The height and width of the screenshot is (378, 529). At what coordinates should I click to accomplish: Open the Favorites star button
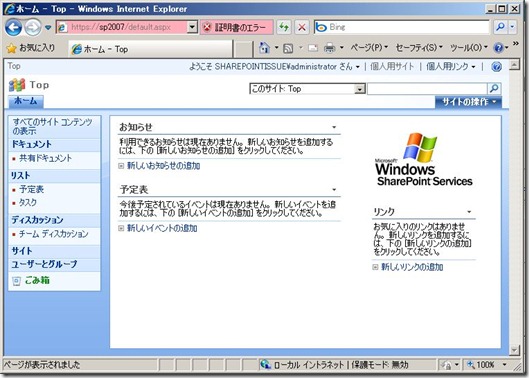point(30,48)
